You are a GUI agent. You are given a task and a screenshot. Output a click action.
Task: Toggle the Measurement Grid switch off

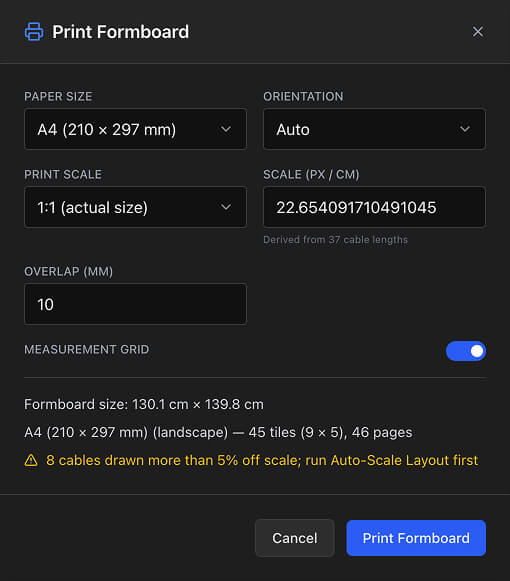466,351
